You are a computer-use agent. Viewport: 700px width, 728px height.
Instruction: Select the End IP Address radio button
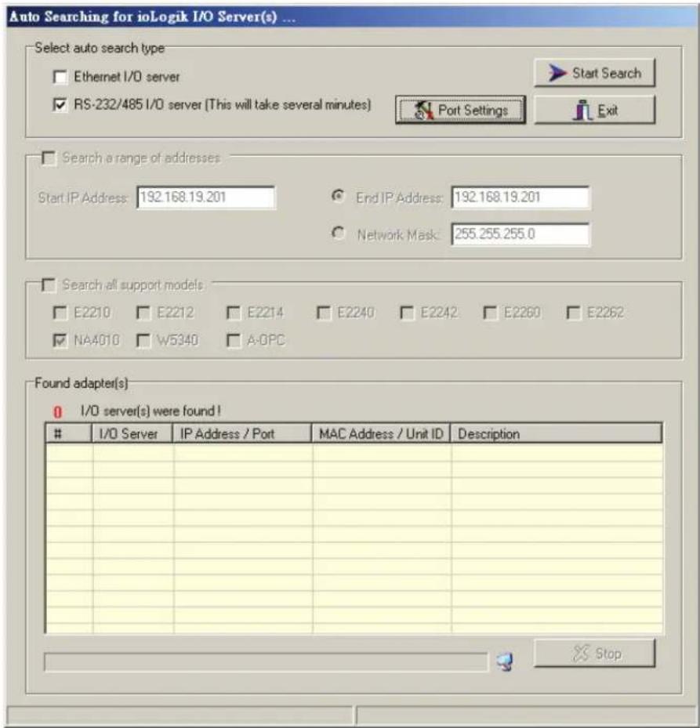[x=338, y=197]
